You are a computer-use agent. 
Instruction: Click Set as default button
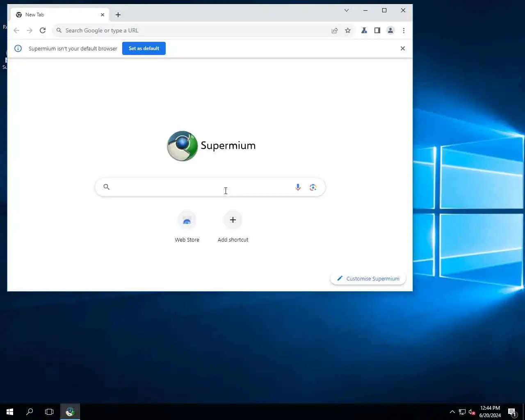pyautogui.click(x=144, y=48)
